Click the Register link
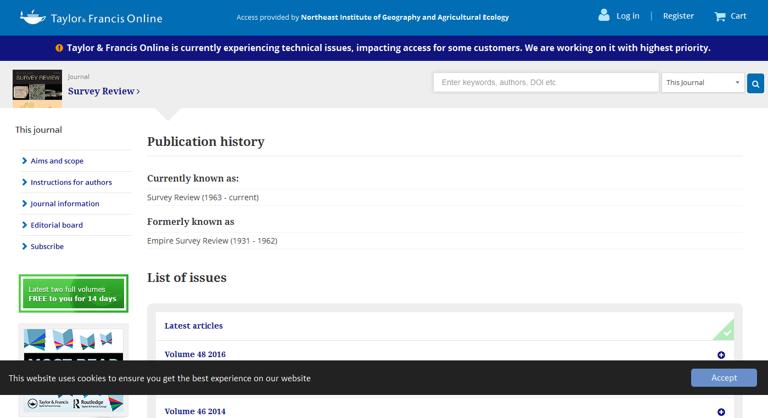The width and height of the screenshot is (768, 418). point(678,16)
